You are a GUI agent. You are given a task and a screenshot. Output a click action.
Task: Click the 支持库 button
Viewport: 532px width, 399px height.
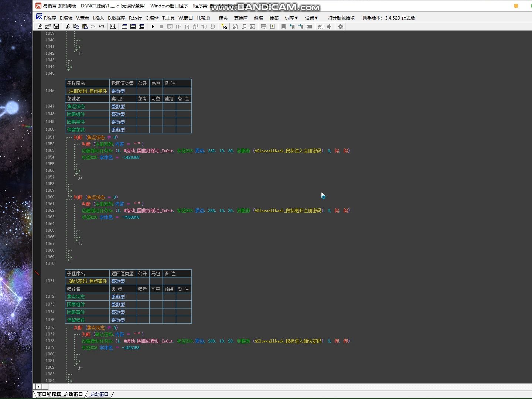point(241,18)
